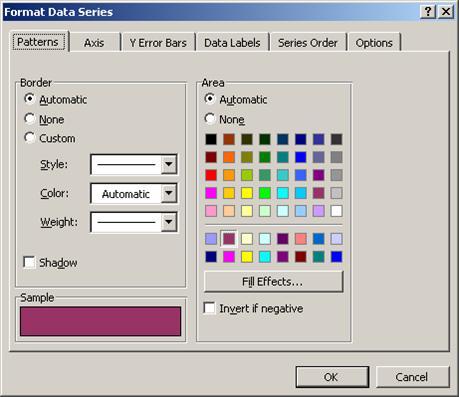This screenshot has width=459, height=397.
Task: Click the Sample color preview box
Action: [x=100, y=321]
